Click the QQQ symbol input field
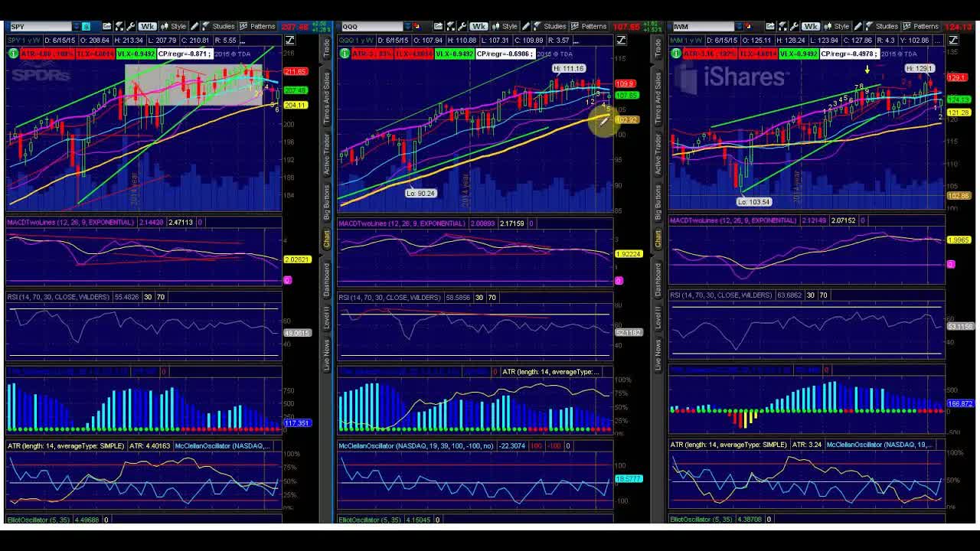 pyautogui.click(x=371, y=27)
